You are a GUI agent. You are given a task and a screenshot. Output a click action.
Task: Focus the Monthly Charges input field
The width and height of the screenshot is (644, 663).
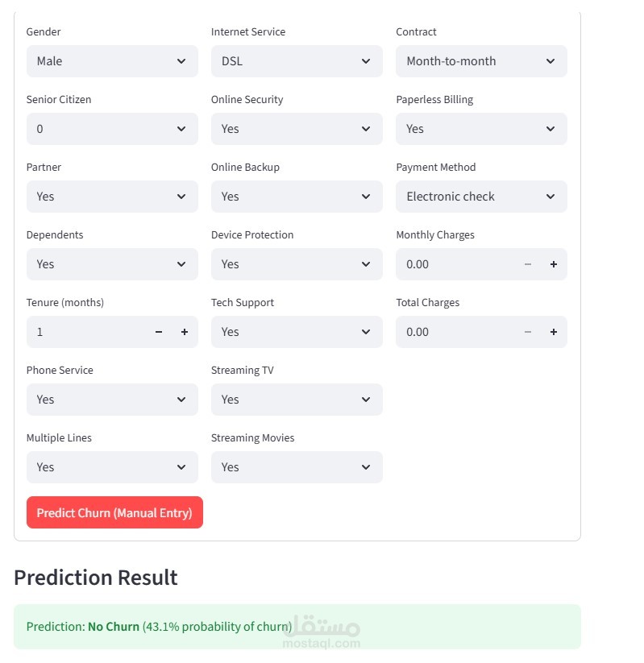(454, 264)
